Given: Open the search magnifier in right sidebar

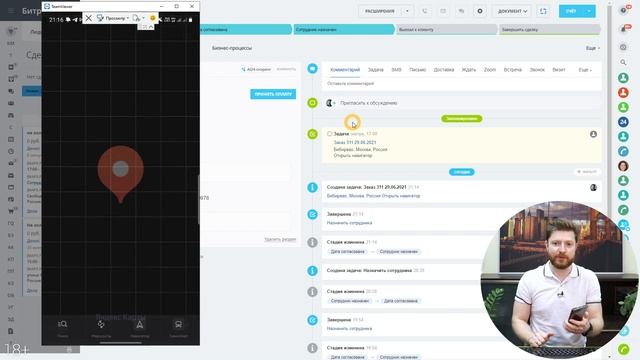Looking at the screenshot, I should 623,62.
